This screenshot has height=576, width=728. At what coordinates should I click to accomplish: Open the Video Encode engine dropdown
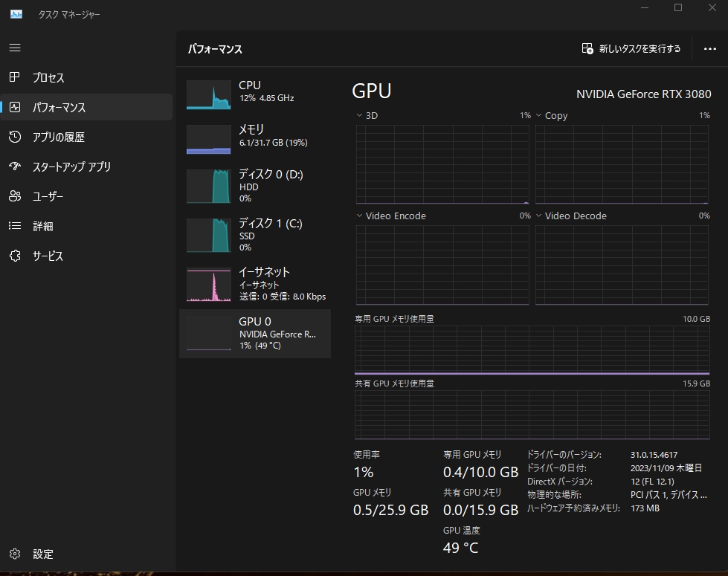click(x=360, y=216)
